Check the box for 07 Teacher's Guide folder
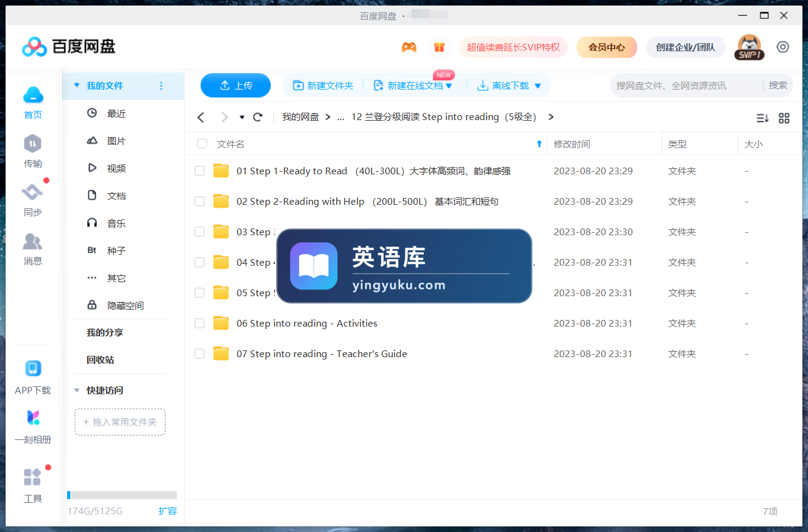This screenshot has width=808, height=532. 199,354
